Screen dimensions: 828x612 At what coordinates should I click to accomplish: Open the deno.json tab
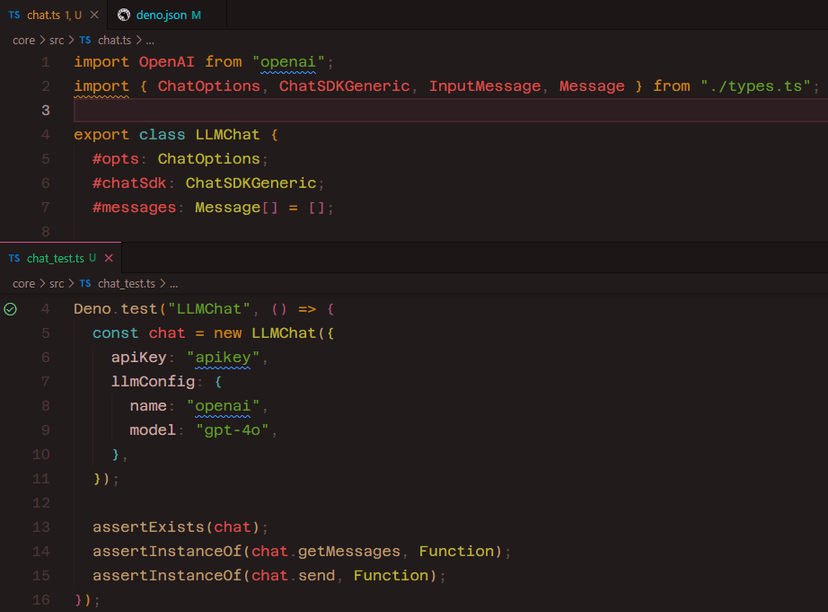[162, 15]
